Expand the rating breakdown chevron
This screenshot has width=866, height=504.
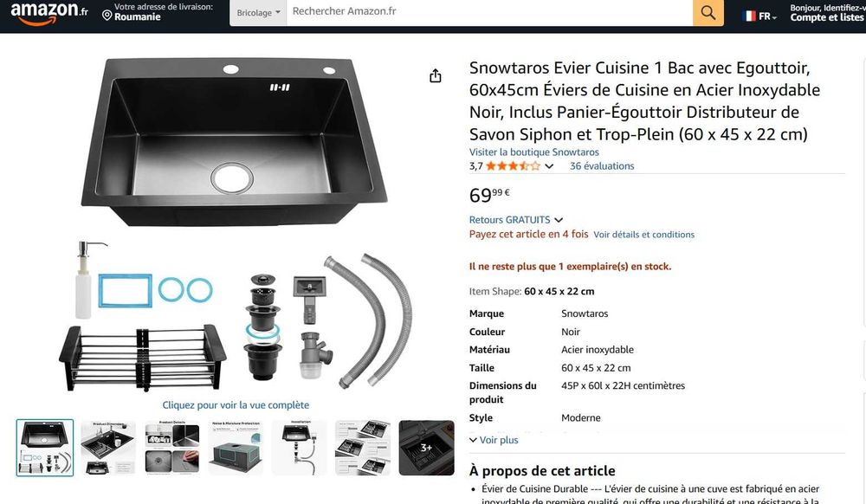pos(549,166)
